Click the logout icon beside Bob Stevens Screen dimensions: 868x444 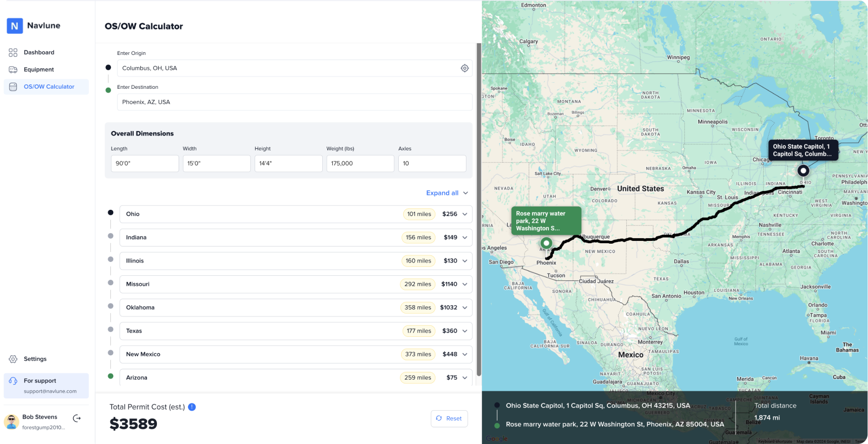77,418
